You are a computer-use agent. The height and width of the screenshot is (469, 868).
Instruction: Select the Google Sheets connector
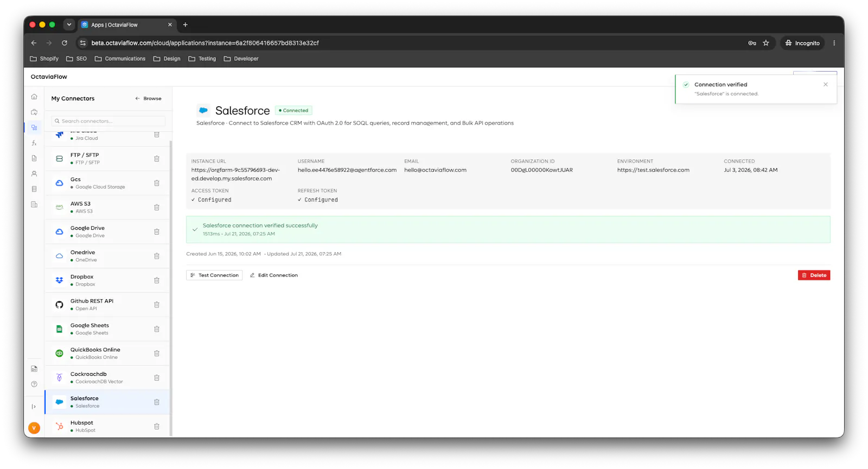click(x=107, y=329)
